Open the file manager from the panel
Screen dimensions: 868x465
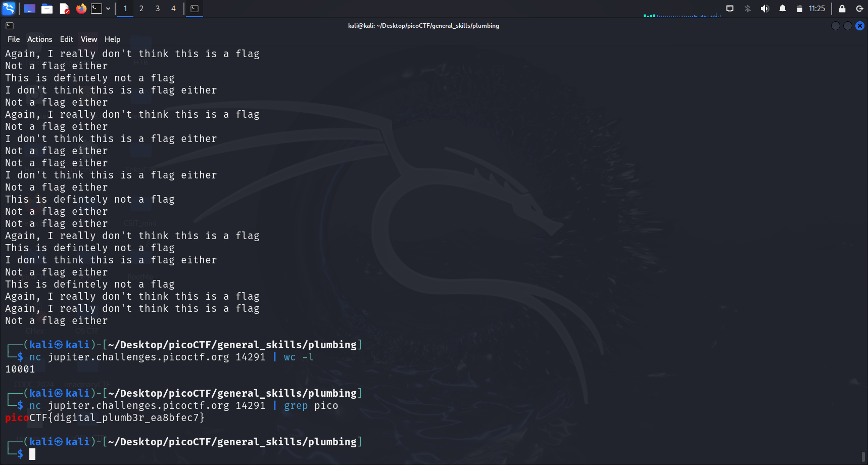[47, 9]
